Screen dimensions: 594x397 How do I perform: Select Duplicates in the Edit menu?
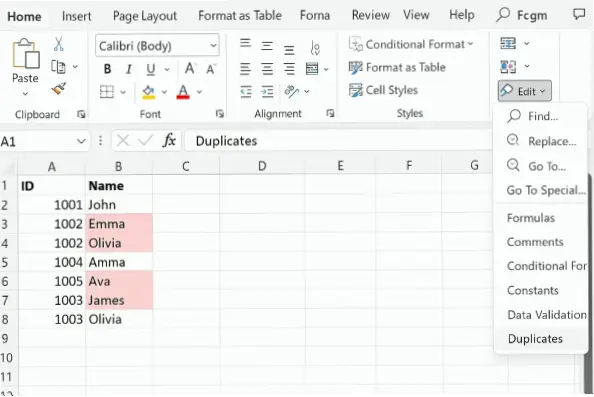[x=541, y=339]
